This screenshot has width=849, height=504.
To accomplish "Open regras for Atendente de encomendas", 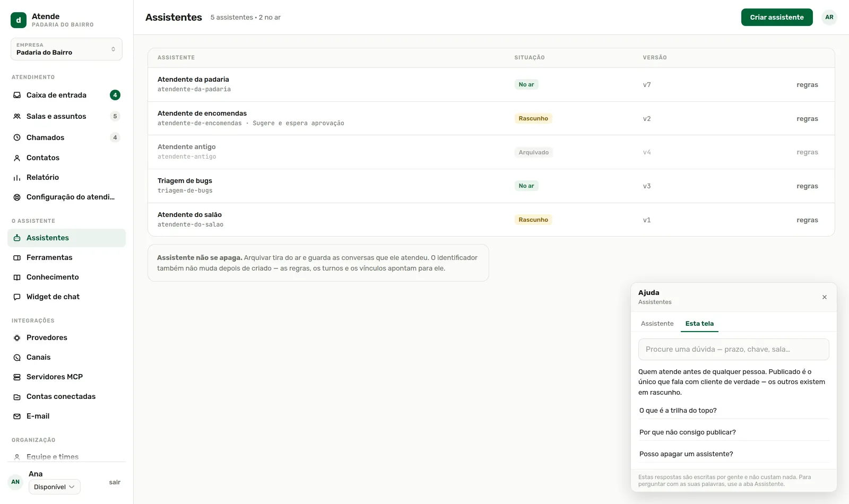I will (807, 119).
